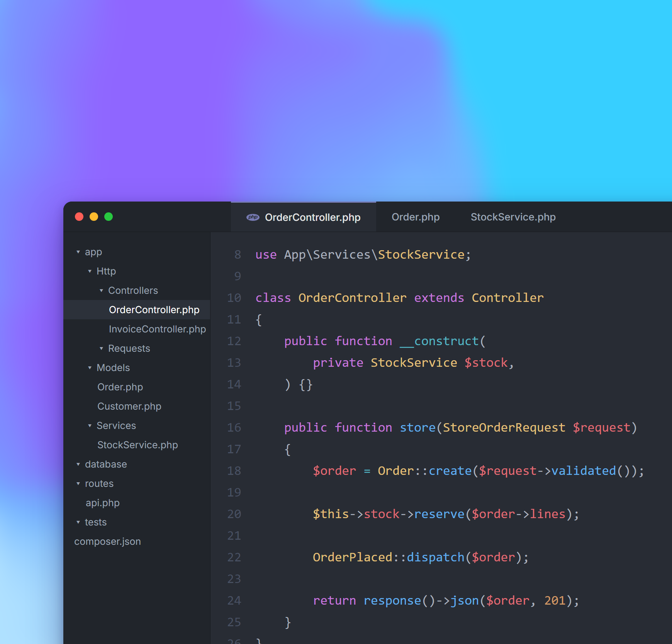Select the database folder label
This screenshot has width=672, height=644.
(106, 464)
